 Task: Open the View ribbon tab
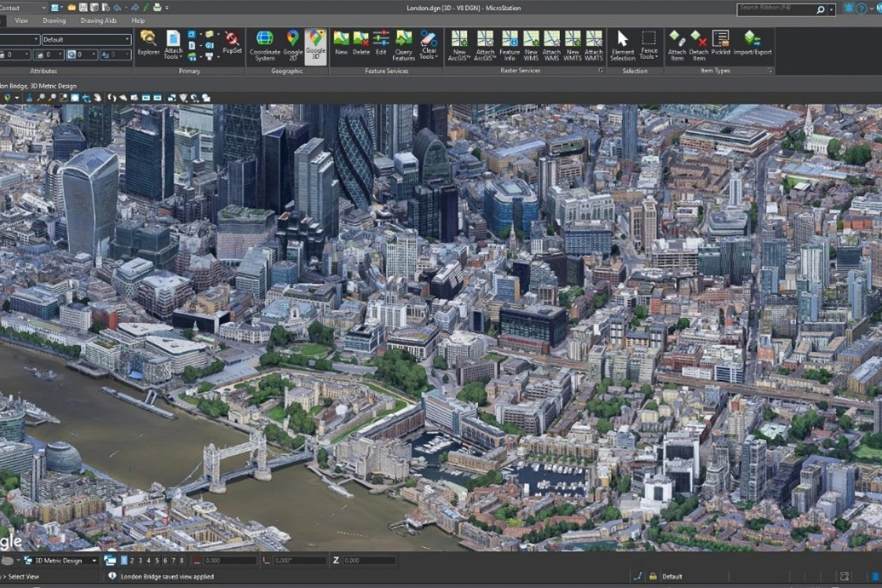(21, 20)
